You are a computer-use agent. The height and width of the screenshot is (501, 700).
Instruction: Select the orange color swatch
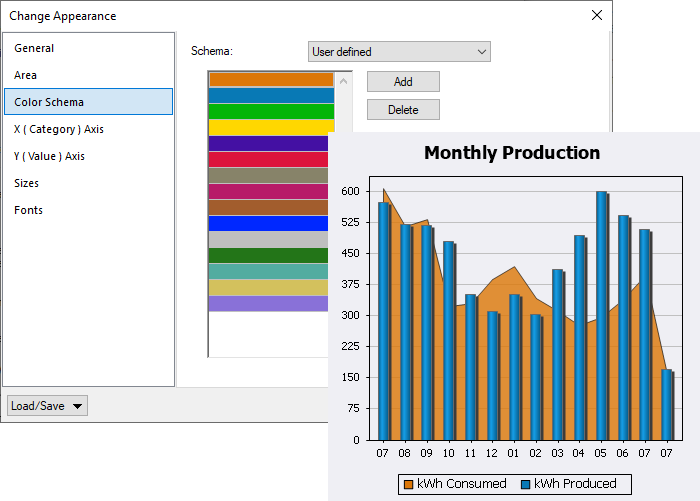point(270,79)
